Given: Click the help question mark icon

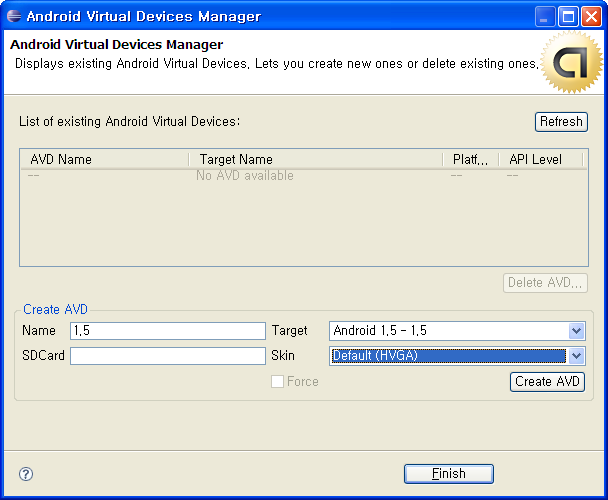Looking at the screenshot, I should tap(26, 474).
